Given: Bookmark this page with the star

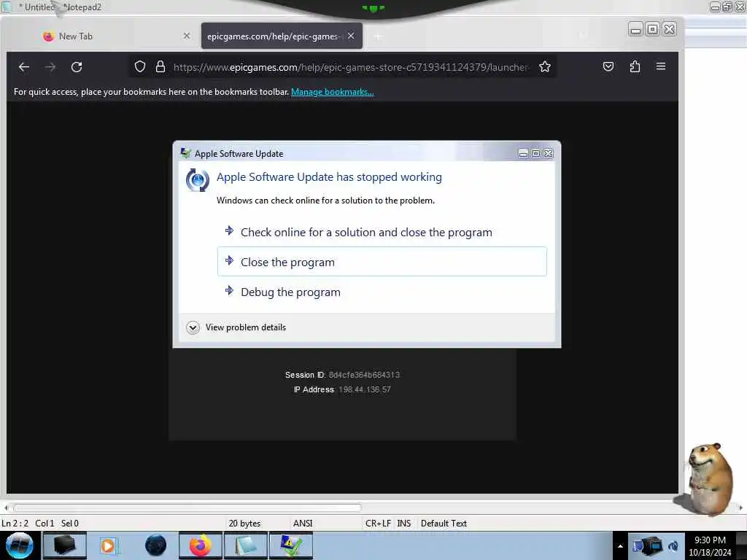Looking at the screenshot, I should coord(544,66).
